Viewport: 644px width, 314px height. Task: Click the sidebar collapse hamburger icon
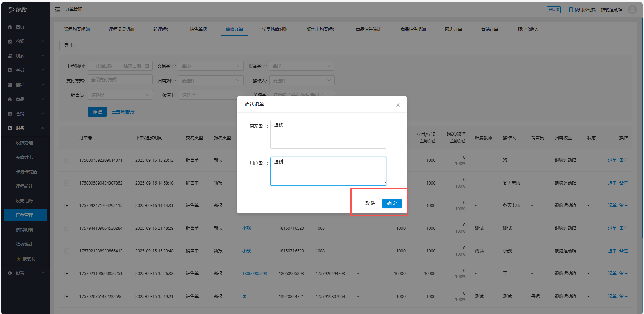click(x=57, y=10)
